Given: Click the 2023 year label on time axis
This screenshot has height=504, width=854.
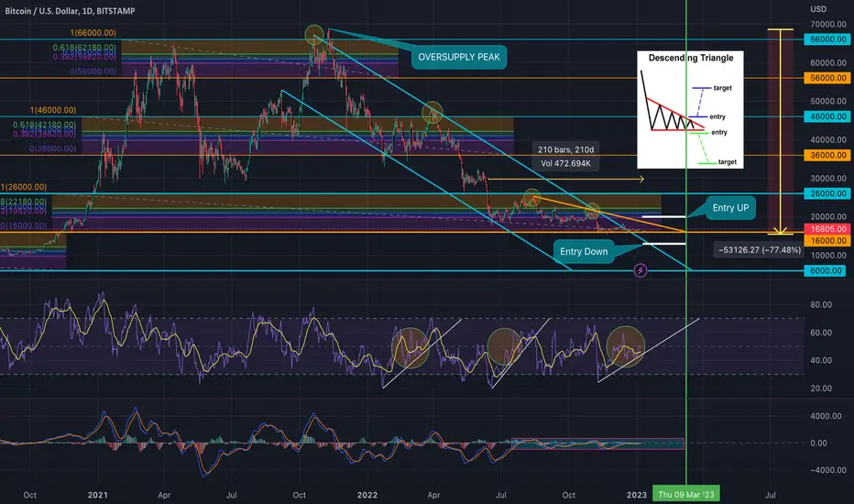Looking at the screenshot, I should 637,495.
